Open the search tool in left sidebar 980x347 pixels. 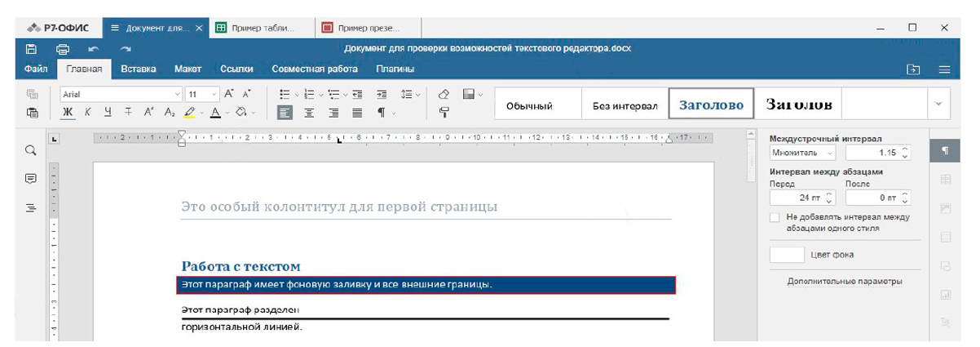coord(30,151)
